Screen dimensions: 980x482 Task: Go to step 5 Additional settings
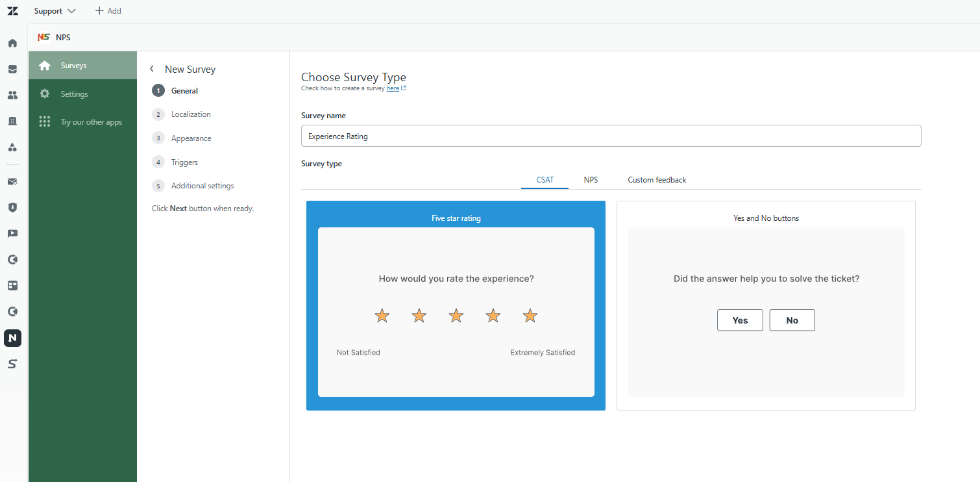(x=193, y=186)
